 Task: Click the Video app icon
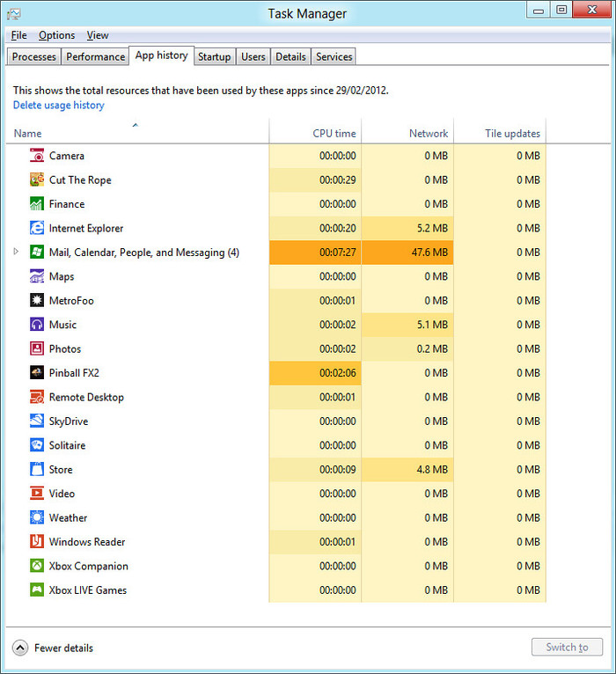37,494
